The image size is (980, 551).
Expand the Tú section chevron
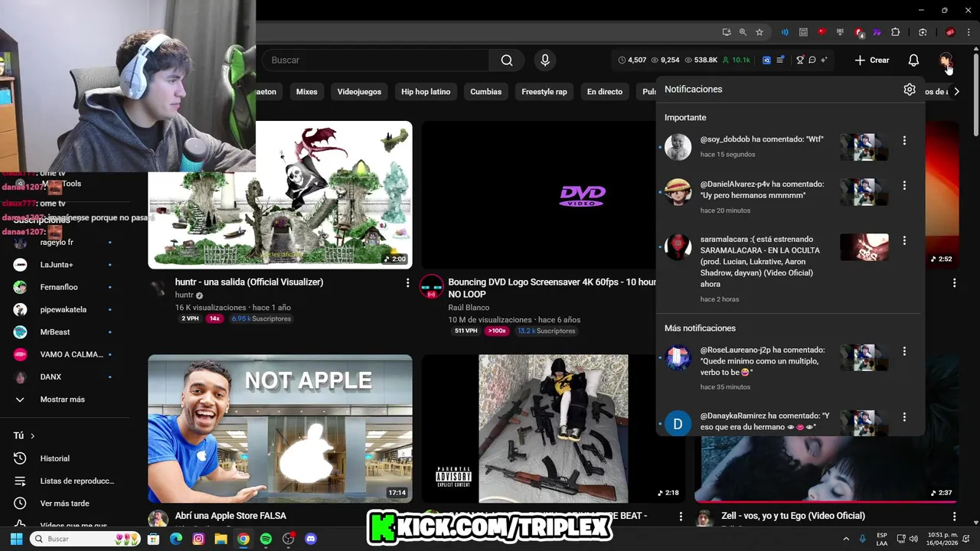33,435
